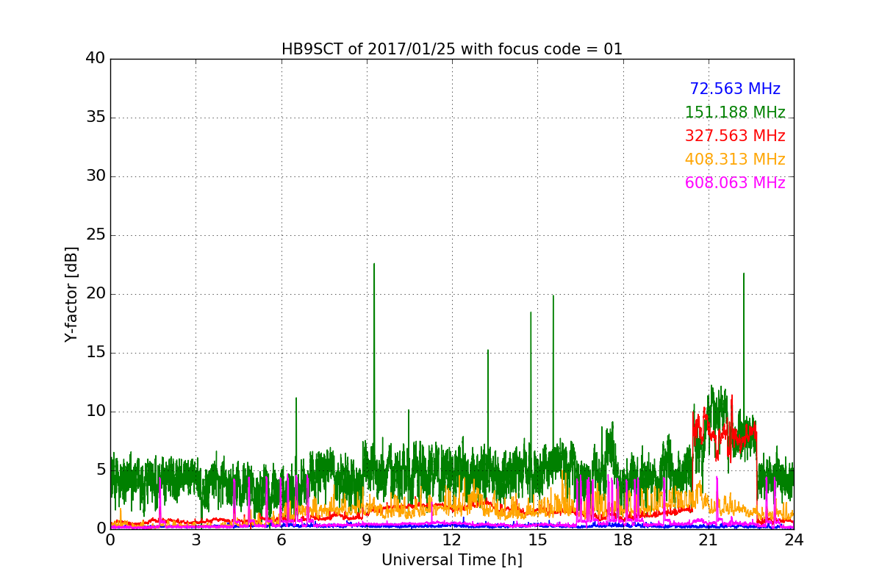The image size is (882, 588).
Task: Click the green spike peak near 22 h
Action: (744, 274)
